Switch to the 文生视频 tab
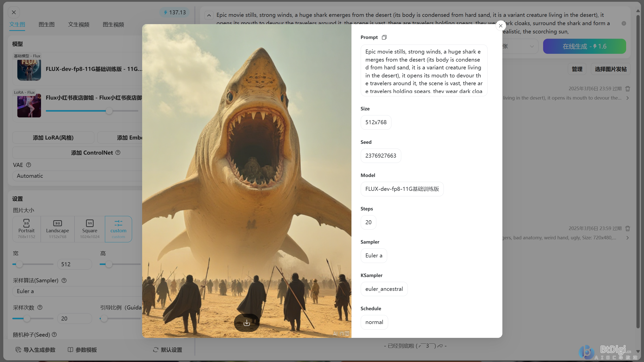The height and width of the screenshot is (362, 644). tap(78, 24)
